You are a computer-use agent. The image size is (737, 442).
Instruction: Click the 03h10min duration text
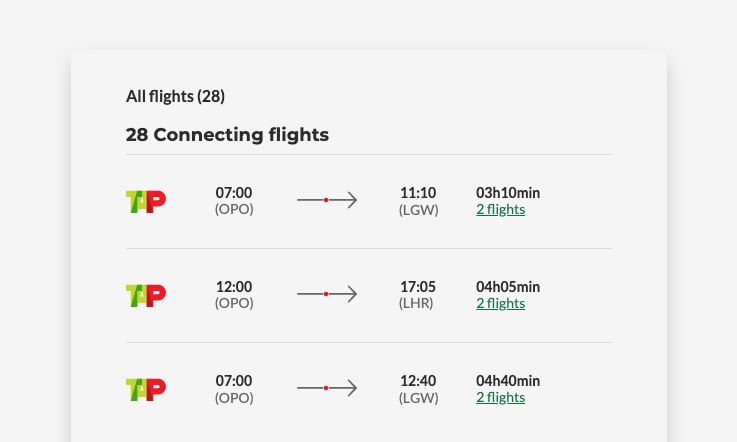pyautogui.click(x=508, y=193)
